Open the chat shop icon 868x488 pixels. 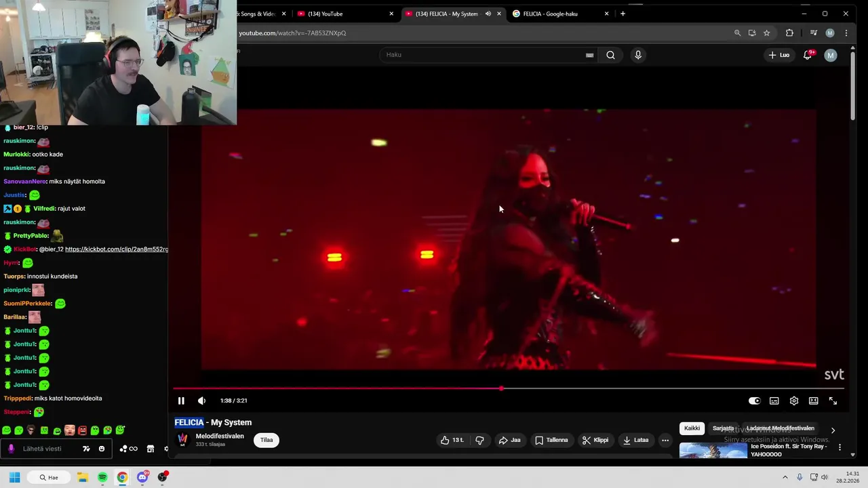point(151,449)
